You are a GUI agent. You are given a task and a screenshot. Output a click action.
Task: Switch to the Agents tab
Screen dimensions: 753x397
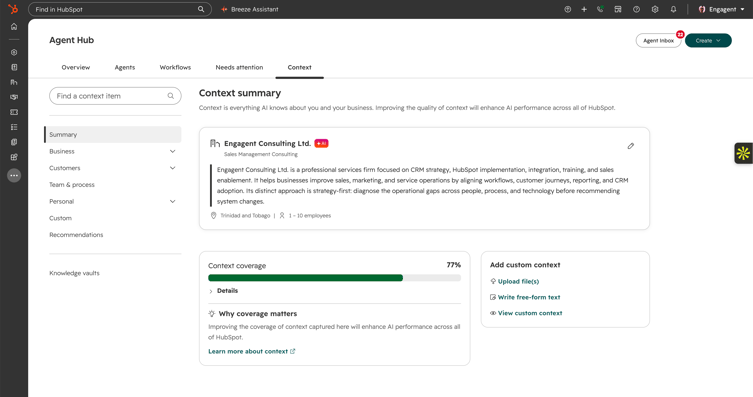[125, 67]
